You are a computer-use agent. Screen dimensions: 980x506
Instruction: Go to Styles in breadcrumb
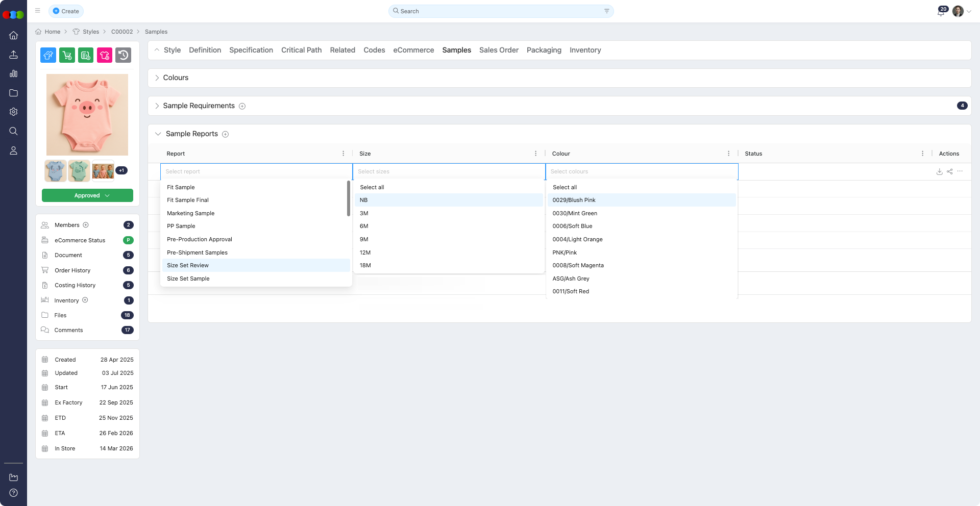(91, 32)
